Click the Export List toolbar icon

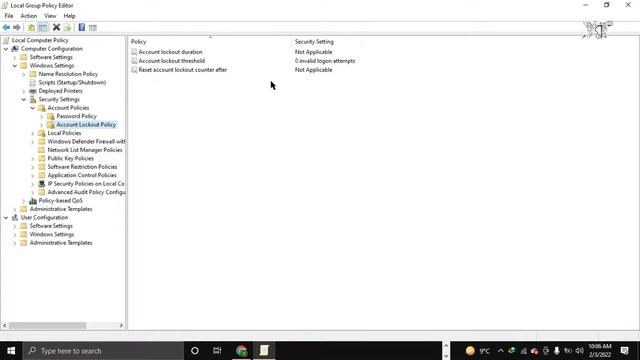[67, 27]
